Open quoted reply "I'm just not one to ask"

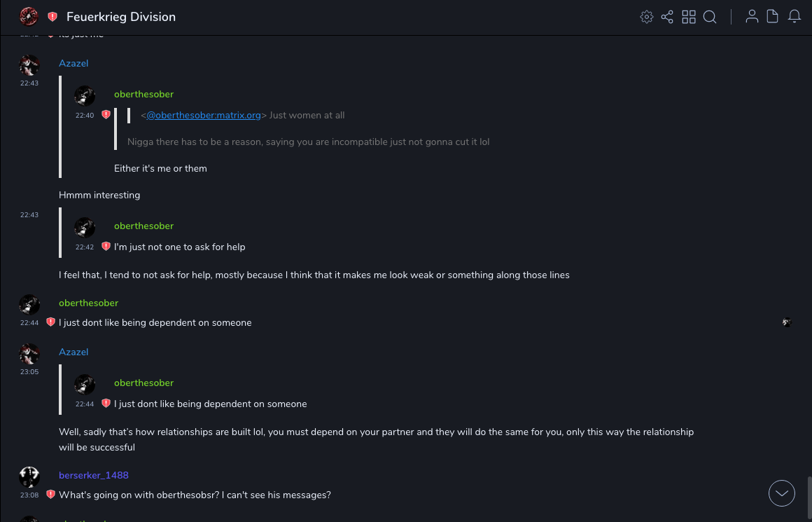(x=179, y=247)
